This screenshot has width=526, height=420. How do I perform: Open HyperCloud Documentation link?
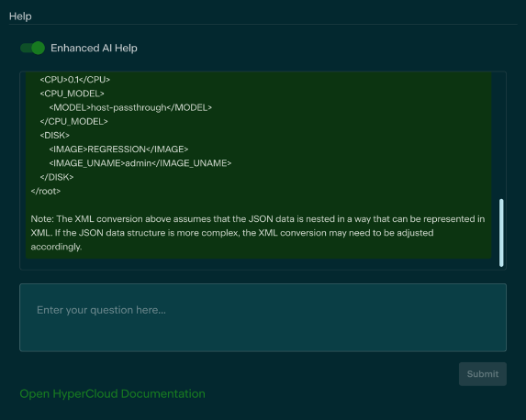pos(112,393)
